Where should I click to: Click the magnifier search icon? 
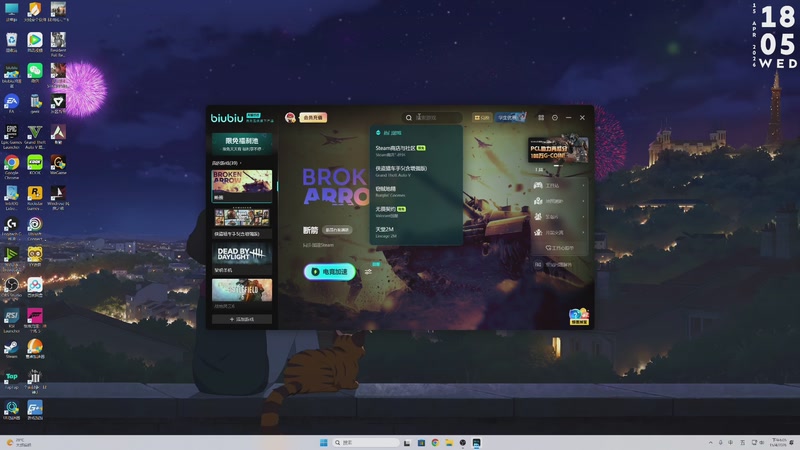(409, 118)
